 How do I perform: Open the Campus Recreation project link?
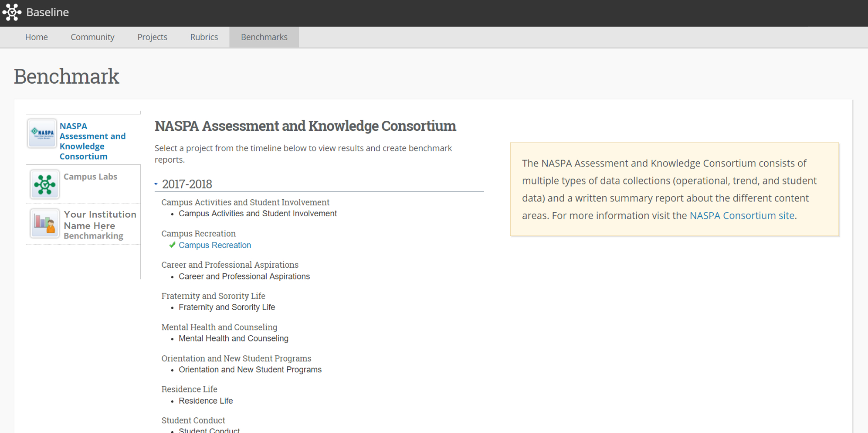pos(215,245)
